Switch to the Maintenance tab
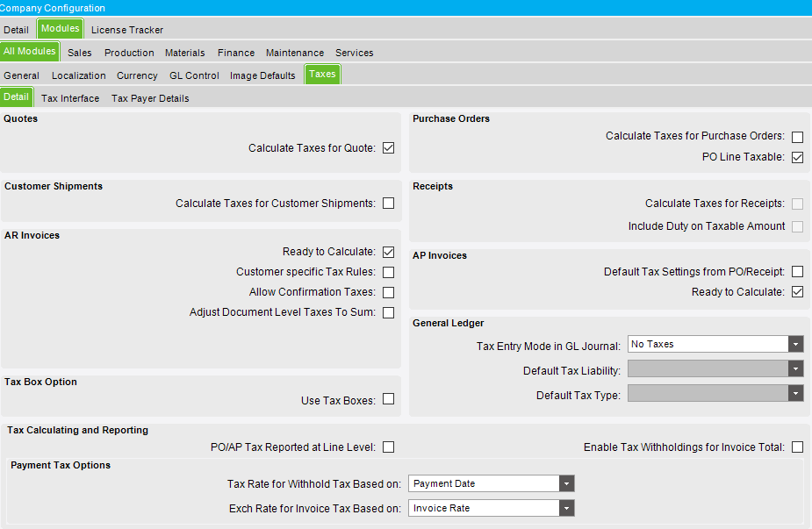This screenshot has height=529, width=812. [295, 53]
